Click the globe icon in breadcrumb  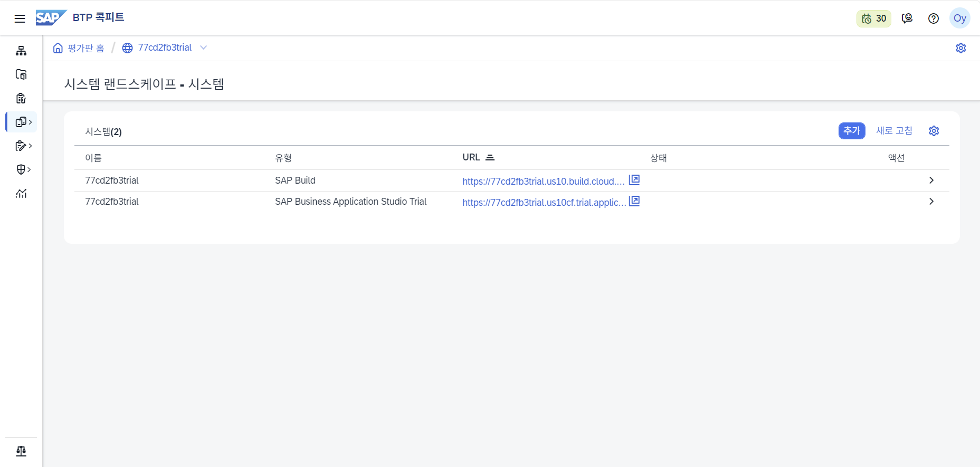pos(127,48)
